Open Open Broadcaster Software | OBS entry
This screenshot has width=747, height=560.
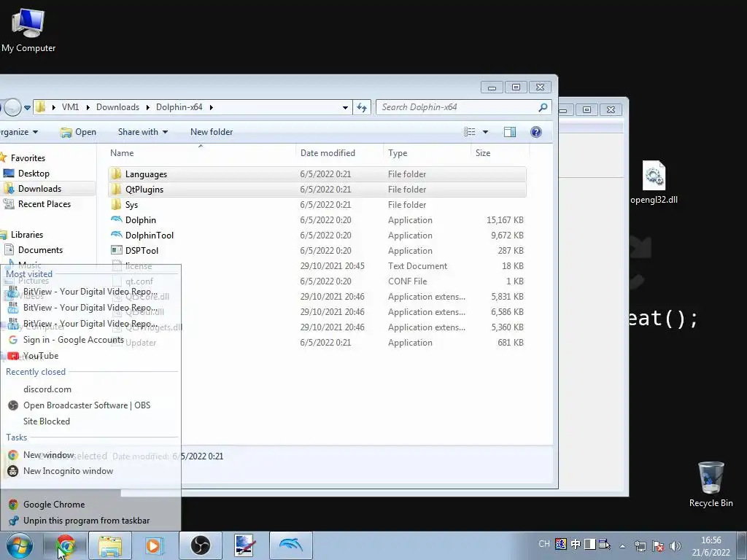(x=87, y=405)
